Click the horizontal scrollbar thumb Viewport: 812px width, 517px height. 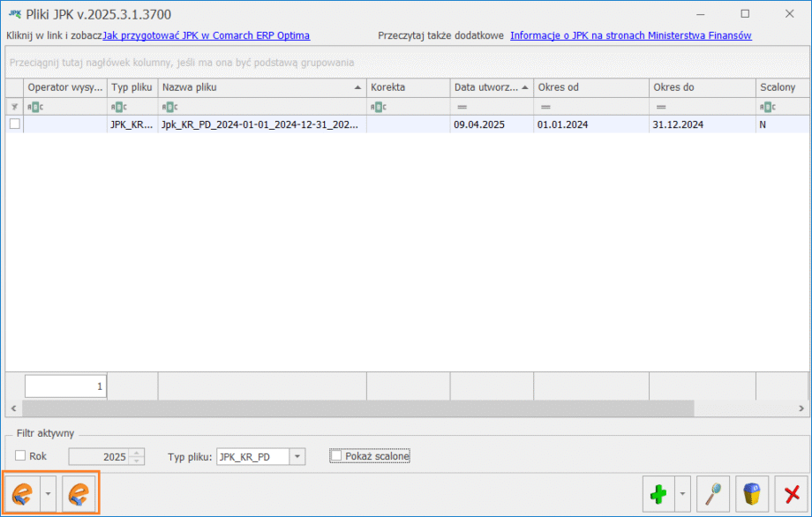(357, 408)
